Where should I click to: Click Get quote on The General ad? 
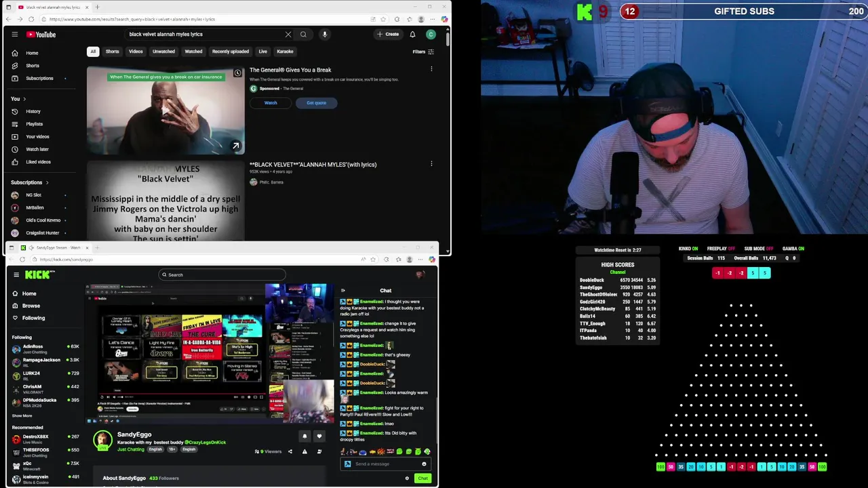click(316, 103)
